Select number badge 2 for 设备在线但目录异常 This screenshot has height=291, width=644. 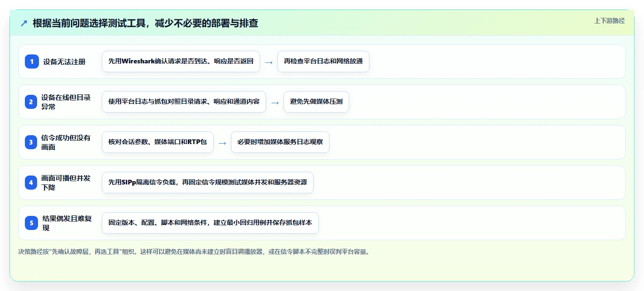click(x=31, y=102)
